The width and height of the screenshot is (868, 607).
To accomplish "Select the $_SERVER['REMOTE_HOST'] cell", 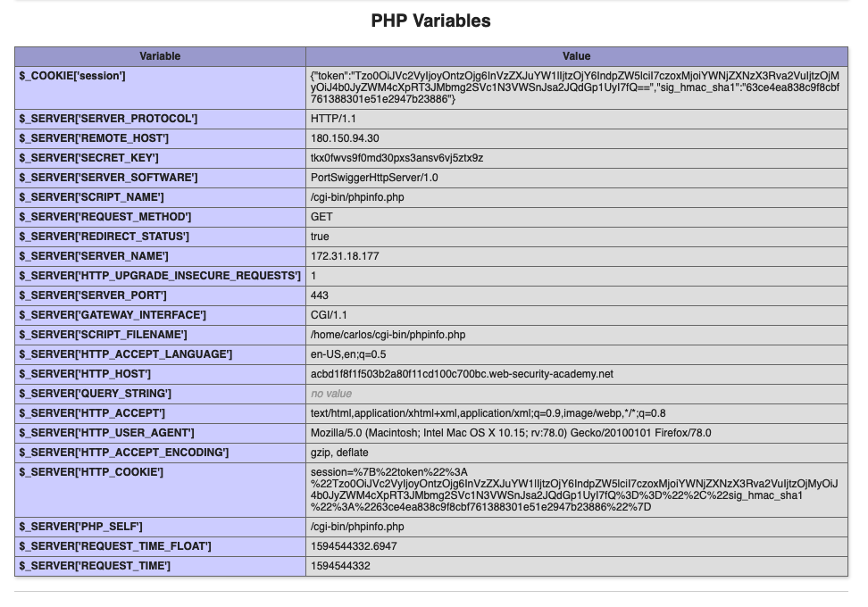I will (160, 138).
